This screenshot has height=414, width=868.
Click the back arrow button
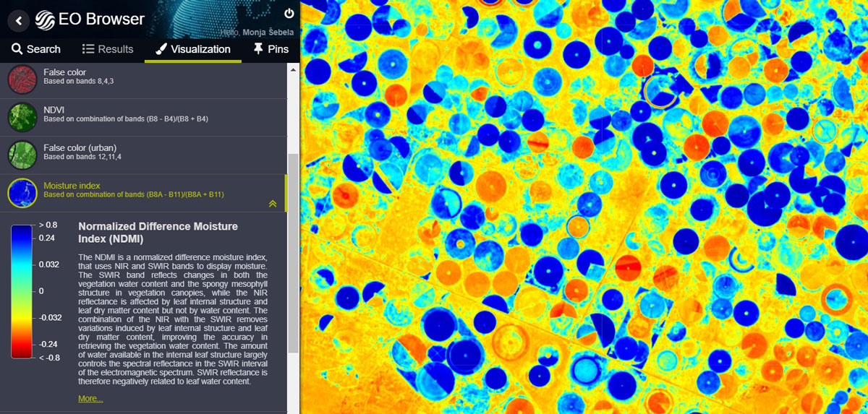pos(18,20)
